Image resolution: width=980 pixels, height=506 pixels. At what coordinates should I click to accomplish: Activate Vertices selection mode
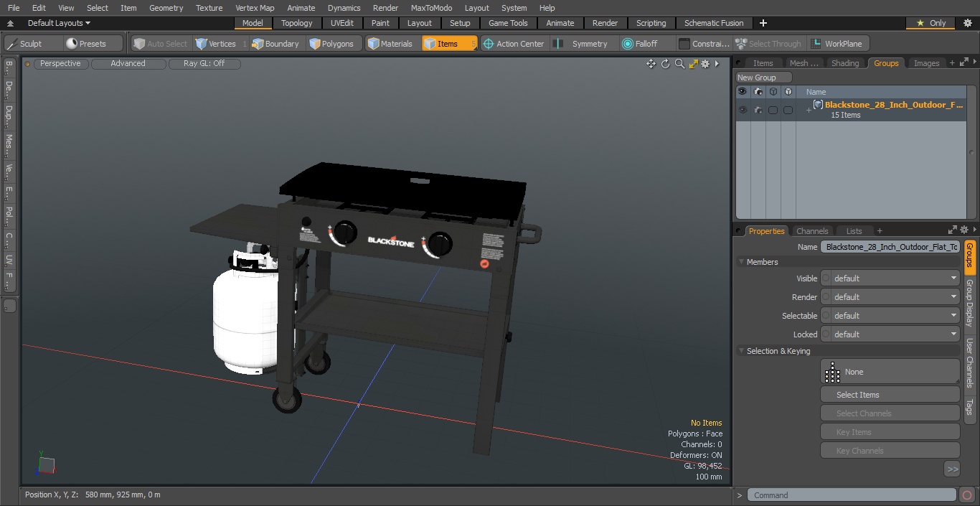pos(216,44)
